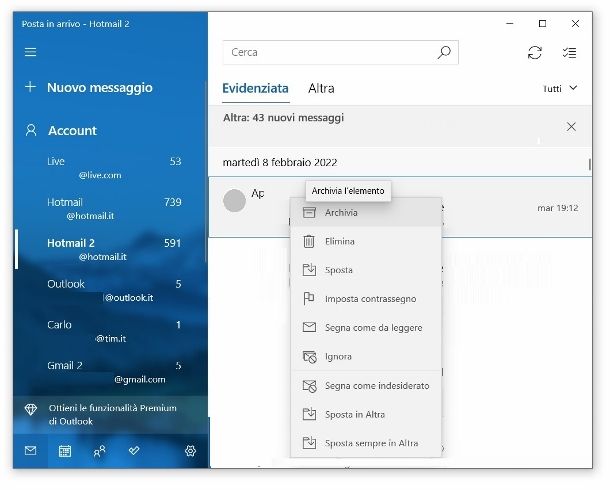Click the Sposta sempre in Altra icon
Screen dimensions: 610x490
click(309, 443)
